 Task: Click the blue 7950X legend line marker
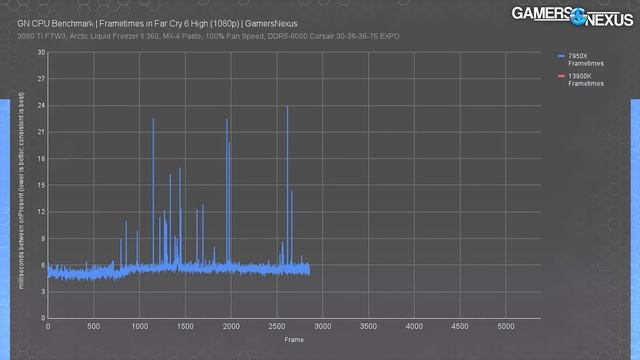pyautogui.click(x=561, y=56)
